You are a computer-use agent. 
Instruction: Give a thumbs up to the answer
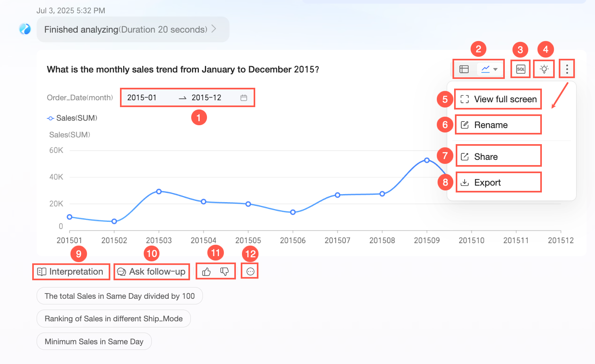[207, 272]
